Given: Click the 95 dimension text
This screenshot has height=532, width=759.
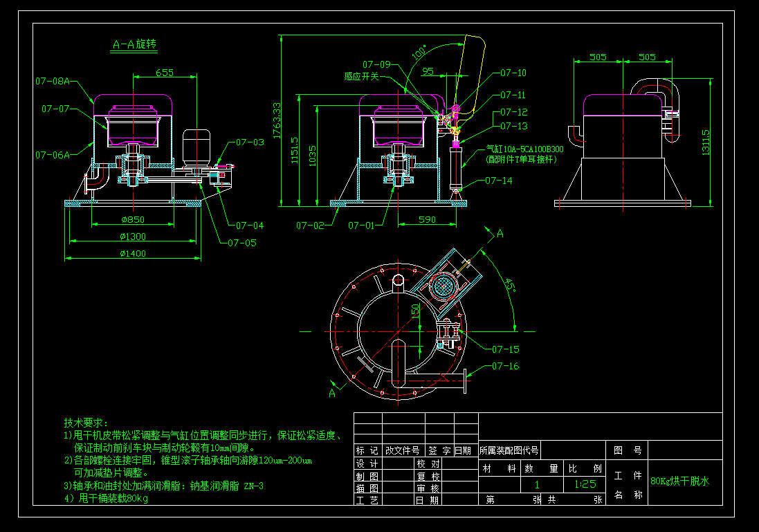Looking at the screenshot, I should point(428,71).
